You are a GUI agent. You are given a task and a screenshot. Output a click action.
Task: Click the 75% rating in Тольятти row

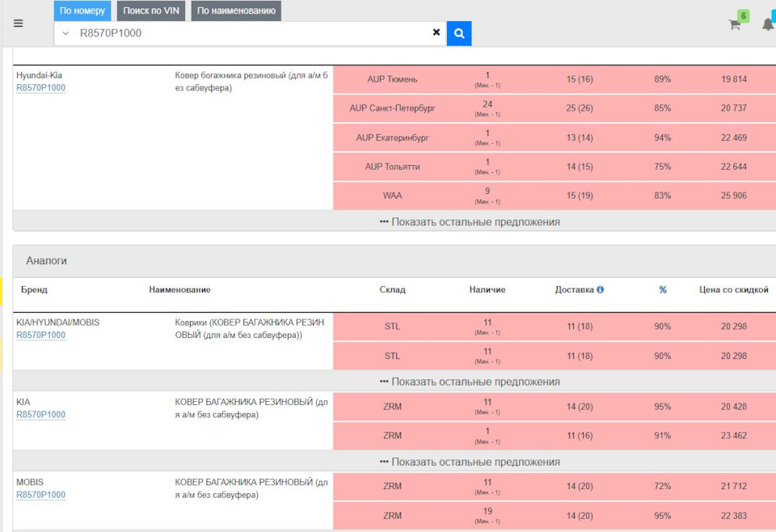pyautogui.click(x=662, y=167)
